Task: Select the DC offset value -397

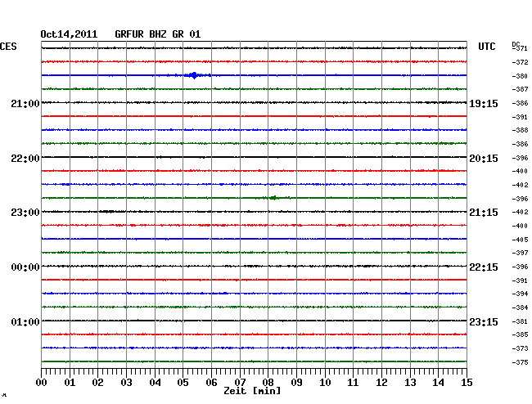Action: click(x=520, y=253)
